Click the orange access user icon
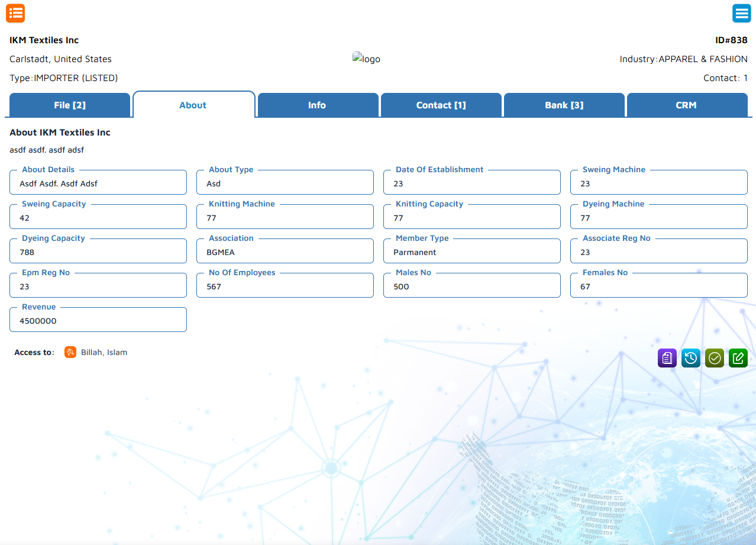756x545 pixels. pos(70,352)
